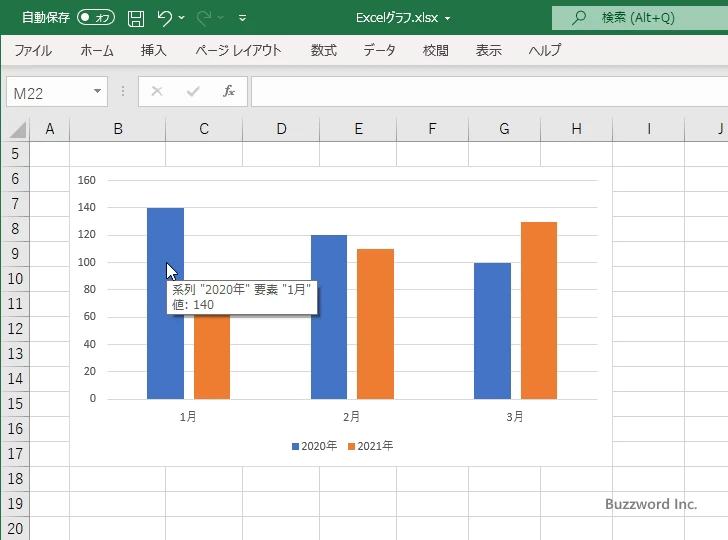Screen dimensions: 728x540
Task: Select column G header
Action: pos(504,129)
